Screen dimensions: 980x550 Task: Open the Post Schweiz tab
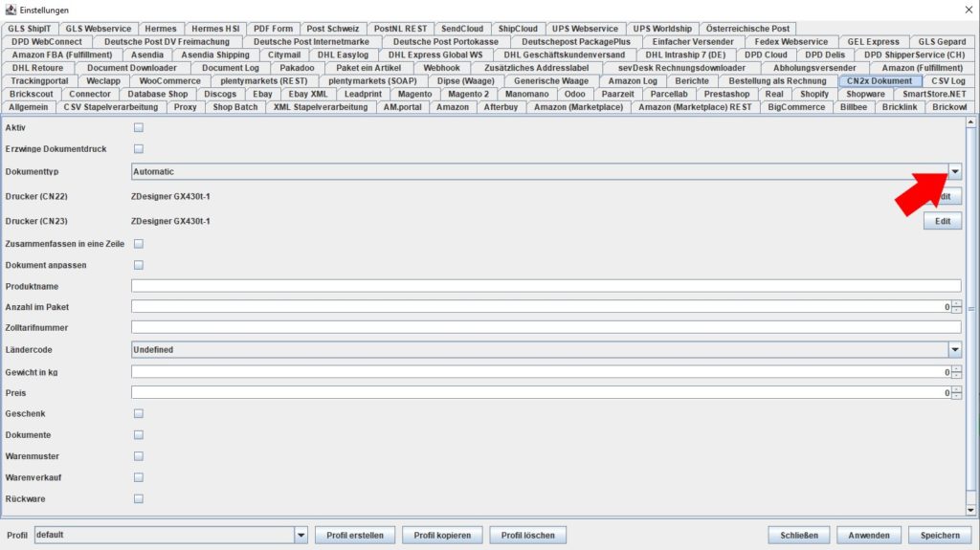333,29
